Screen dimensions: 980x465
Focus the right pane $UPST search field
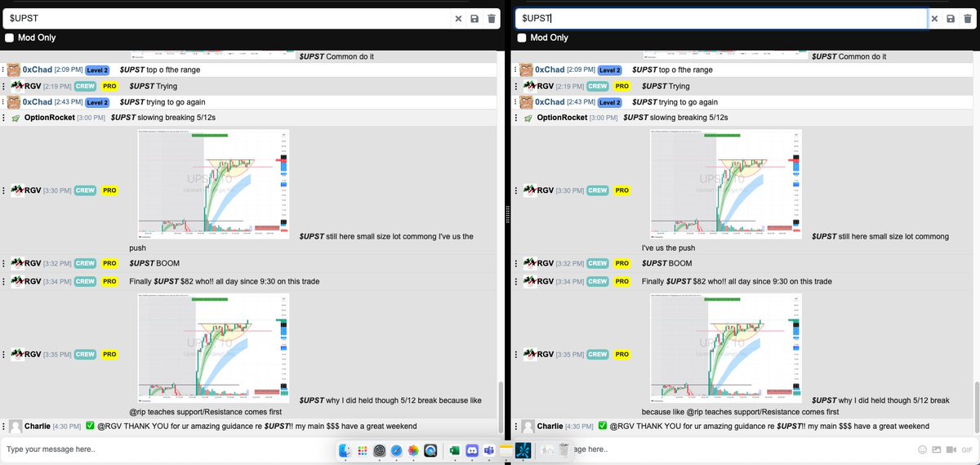(x=721, y=18)
